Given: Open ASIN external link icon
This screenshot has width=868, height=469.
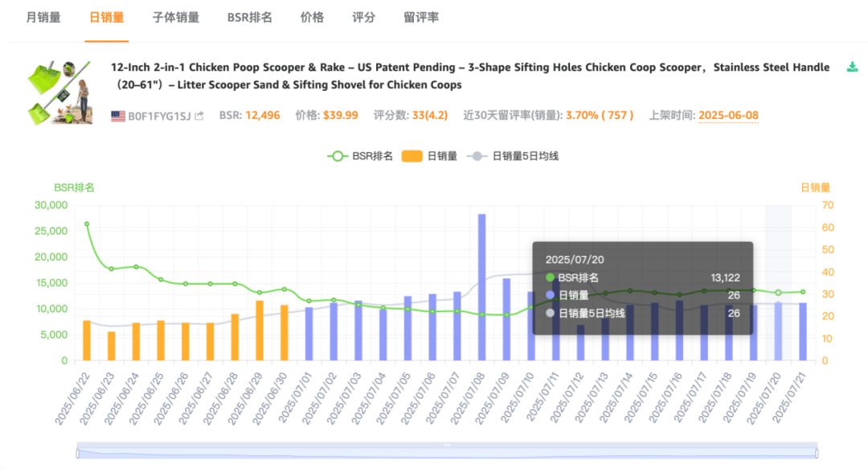Looking at the screenshot, I should (x=199, y=116).
